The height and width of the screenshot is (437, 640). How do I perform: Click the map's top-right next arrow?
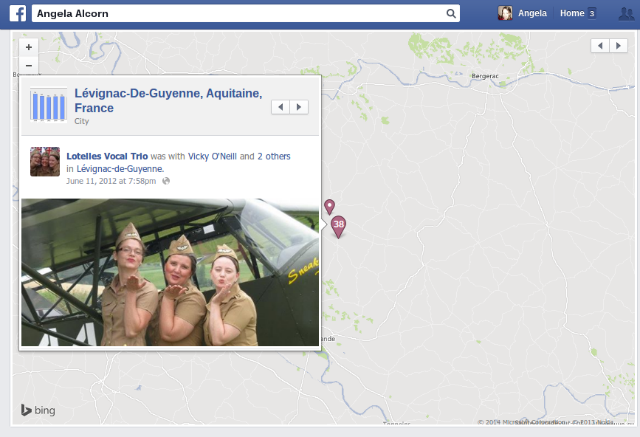point(618,46)
